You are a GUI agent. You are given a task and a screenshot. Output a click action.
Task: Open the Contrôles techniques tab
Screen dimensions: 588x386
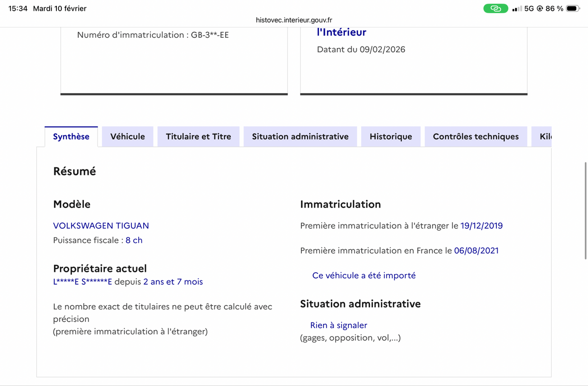(x=476, y=137)
